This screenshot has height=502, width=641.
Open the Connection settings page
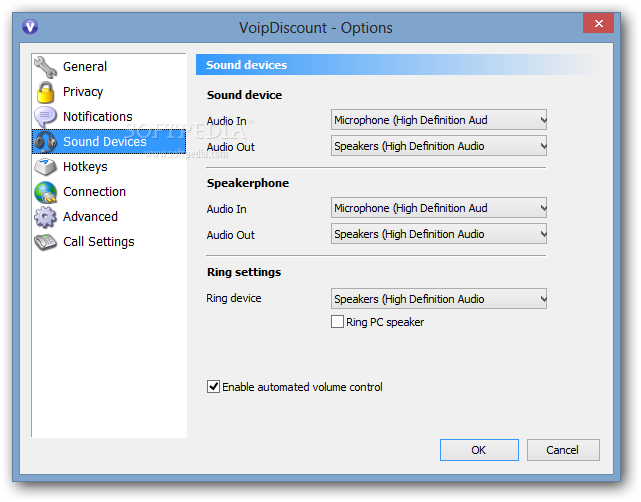(x=109, y=192)
